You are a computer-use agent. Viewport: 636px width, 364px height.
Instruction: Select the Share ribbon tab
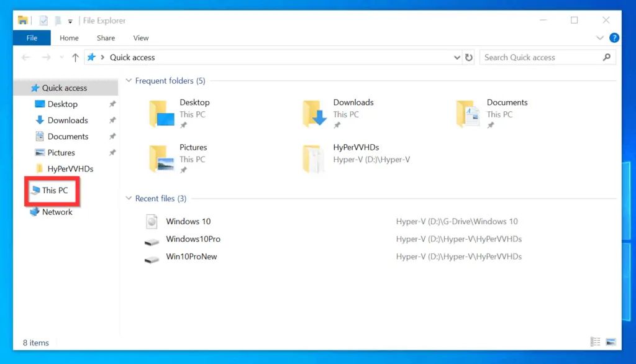[x=106, y=38]
